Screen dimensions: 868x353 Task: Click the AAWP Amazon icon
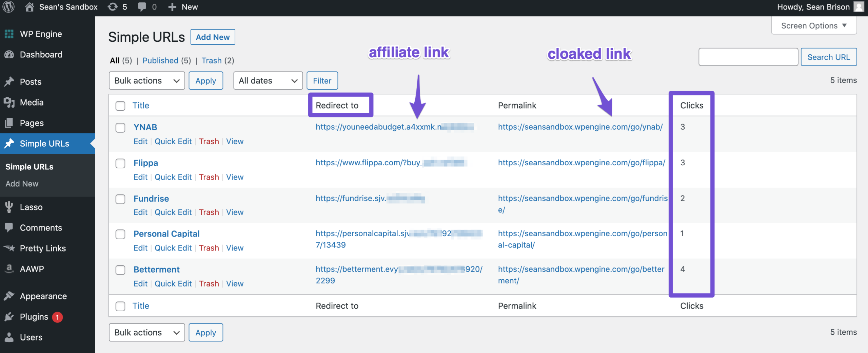pyautogui.click(x=9, y=268)
